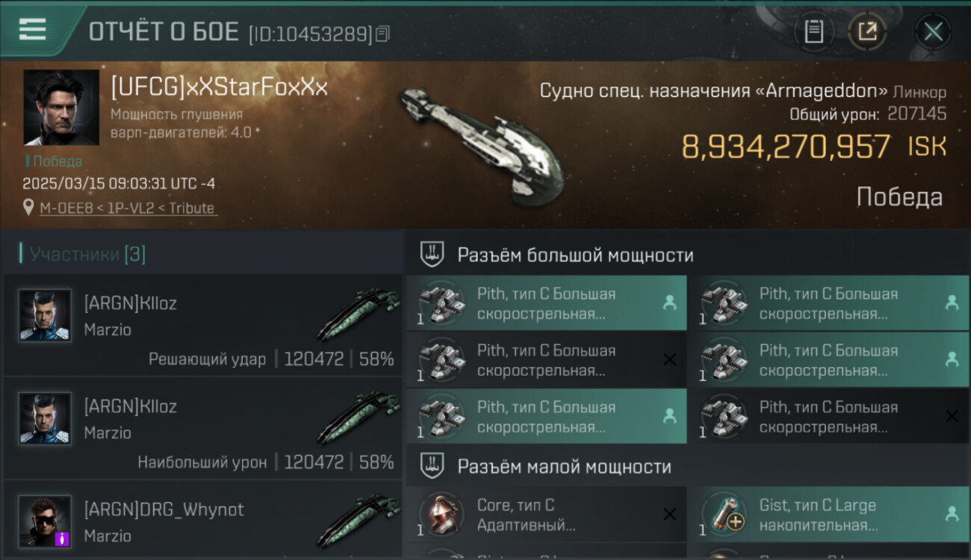Open the [UFCG]xXStarFoxXx pilot name
The image size is (971, 560).
[x=219, y=87]
